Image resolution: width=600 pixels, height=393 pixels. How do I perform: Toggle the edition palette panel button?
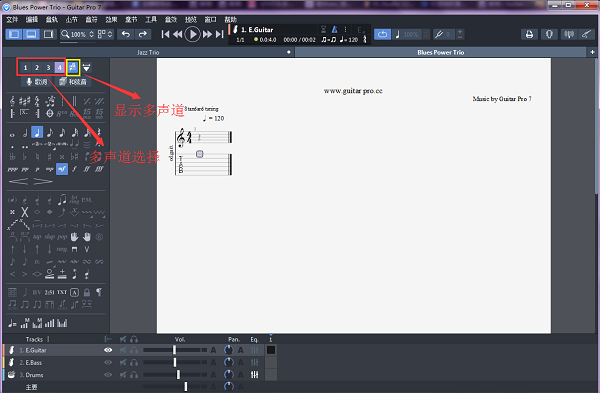pos(14,34)
